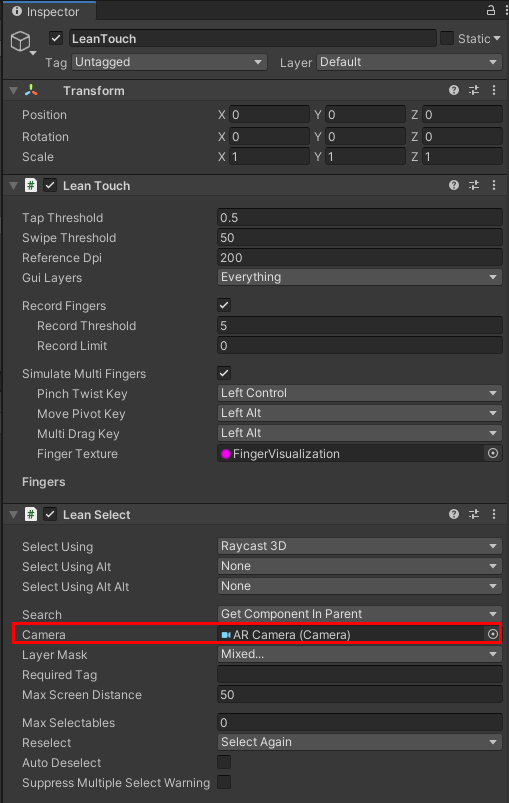This screenshot has height=803, width=509.
Task: Open the Tag Untagged dropdown
Action: (169, 62)
